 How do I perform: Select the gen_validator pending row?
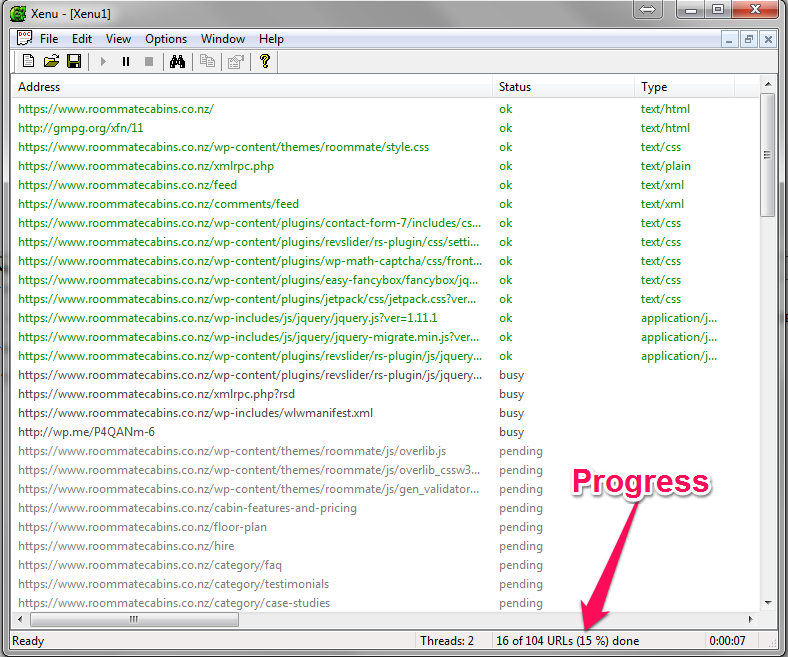385,489
